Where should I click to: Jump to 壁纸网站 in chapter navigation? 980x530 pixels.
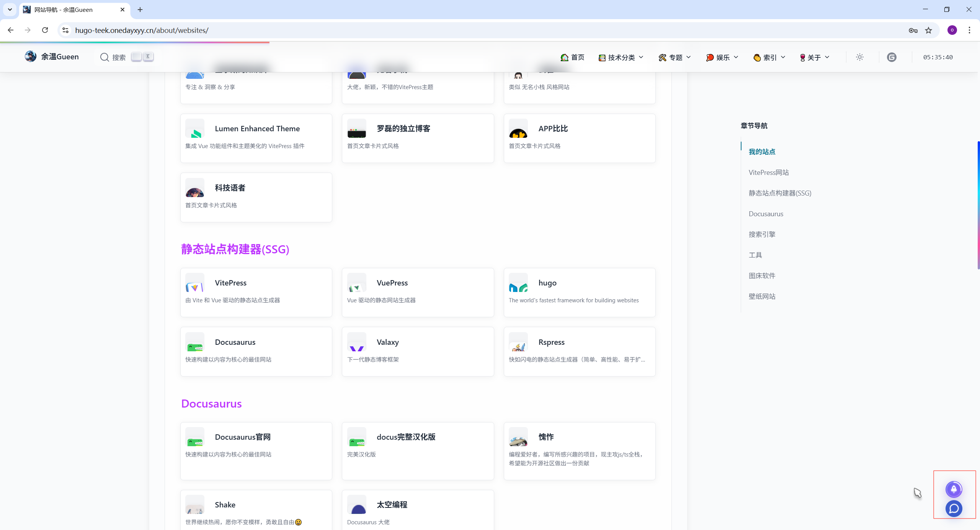762,296
